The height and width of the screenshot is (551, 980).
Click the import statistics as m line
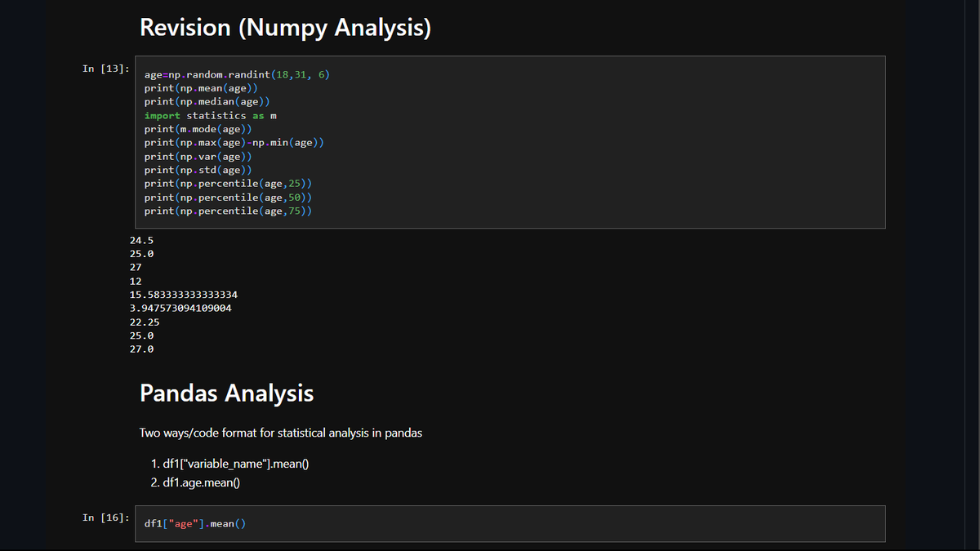[212, 116]
